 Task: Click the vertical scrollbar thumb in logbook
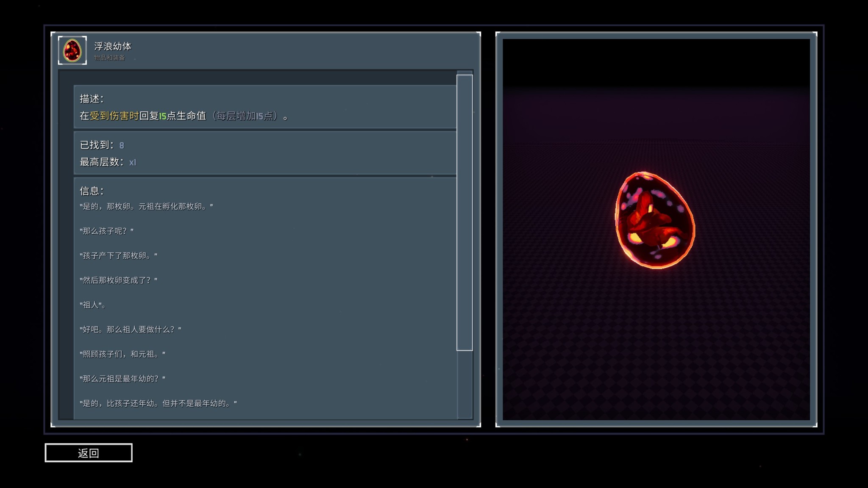(465, 212)
